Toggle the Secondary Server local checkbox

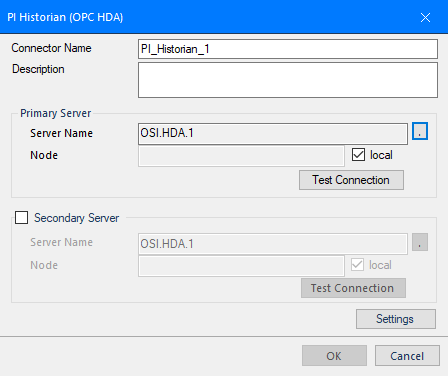357,265
